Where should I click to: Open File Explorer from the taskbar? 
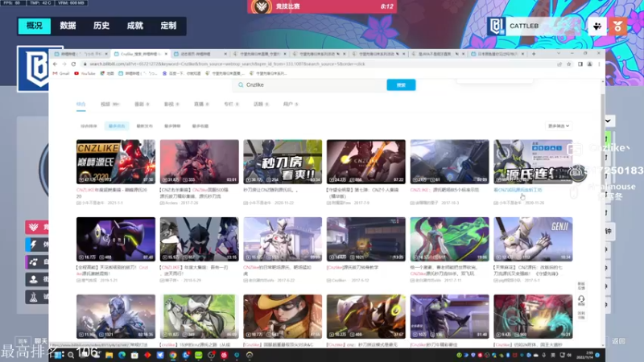109,355
